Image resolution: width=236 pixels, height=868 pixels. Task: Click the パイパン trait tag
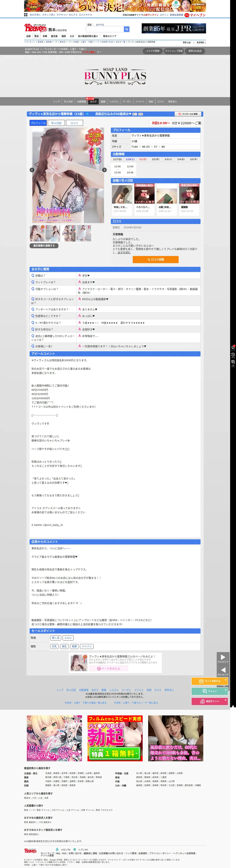(87, 646)
